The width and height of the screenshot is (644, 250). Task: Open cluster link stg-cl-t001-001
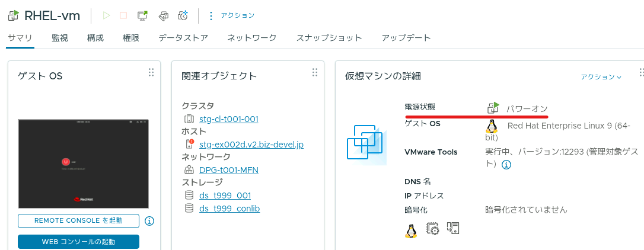pyautogui.click(x=229, y=120)
